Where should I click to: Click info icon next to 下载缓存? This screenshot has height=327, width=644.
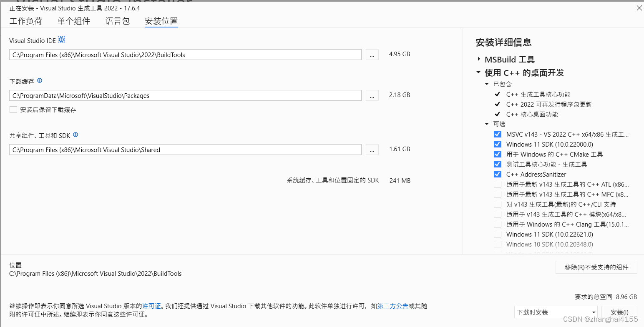(40, 81)
